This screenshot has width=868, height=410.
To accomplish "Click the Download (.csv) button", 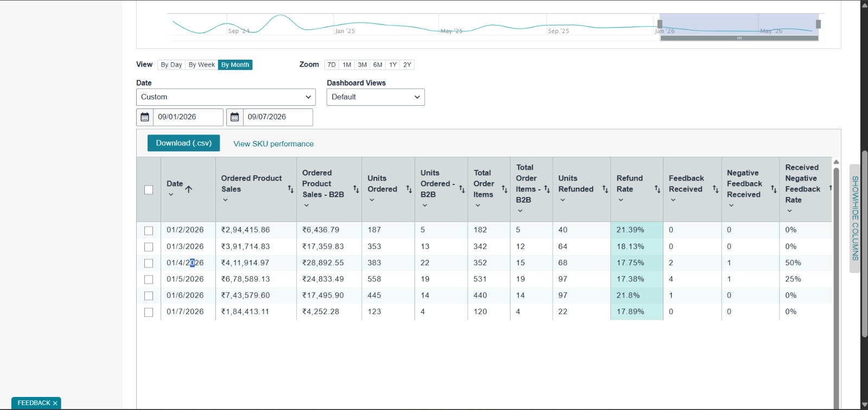I will [184, 143].
